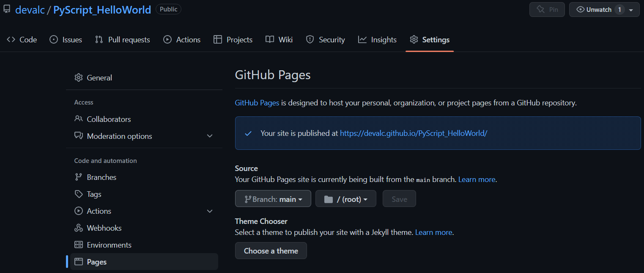Open the Branch: main dropdown
The width and height of the screenshot is (644, 273).
(x=273, y=199)
